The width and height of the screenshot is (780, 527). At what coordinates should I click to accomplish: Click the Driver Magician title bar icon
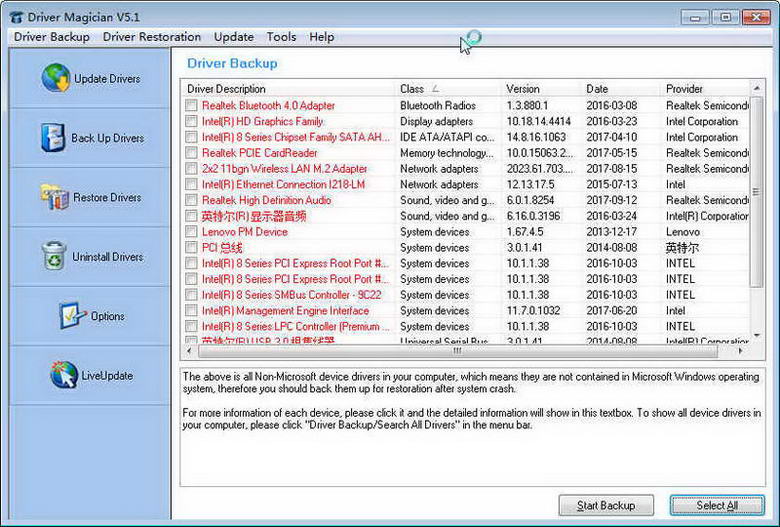coord(16,17)
